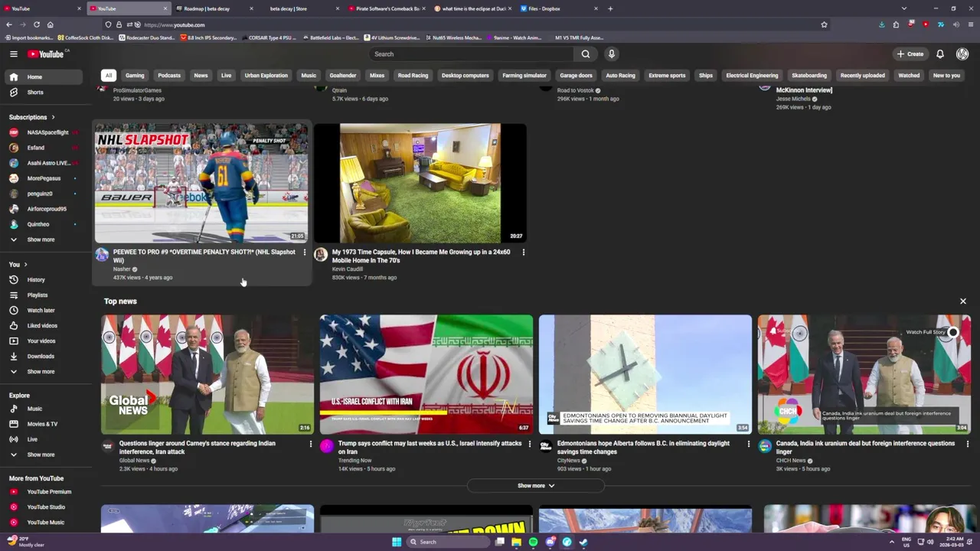Image resolution: width=980 pixels, height=551 pixels.
Task: Open options for Edmontonians hope Alberta video
Action: pos(749,444)
